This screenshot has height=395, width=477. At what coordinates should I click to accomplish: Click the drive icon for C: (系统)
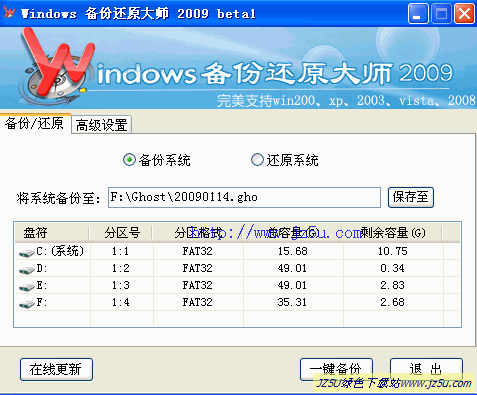(x=27, y=253)
